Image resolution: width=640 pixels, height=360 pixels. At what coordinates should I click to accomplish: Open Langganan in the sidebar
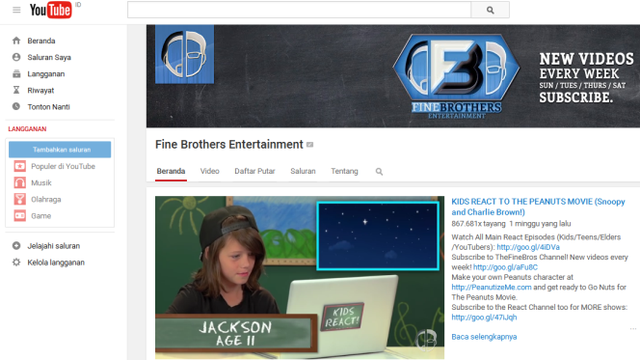click(x=46, y=74)
